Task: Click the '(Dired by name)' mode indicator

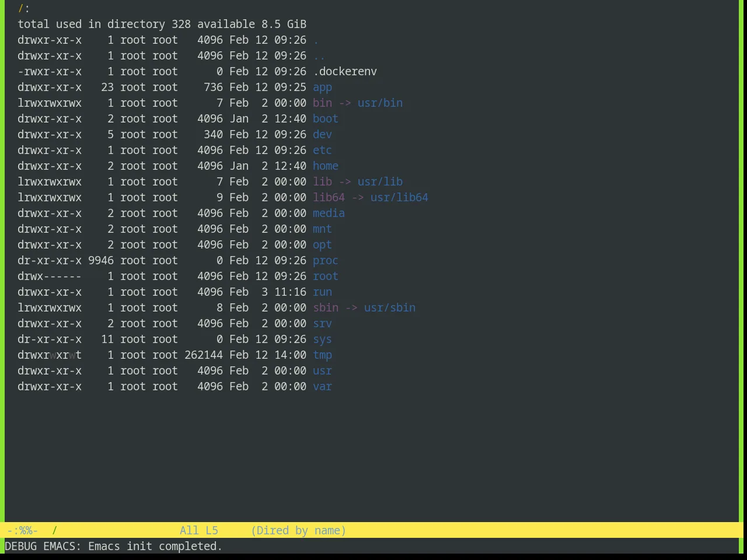Action: [x=298, y=531]
